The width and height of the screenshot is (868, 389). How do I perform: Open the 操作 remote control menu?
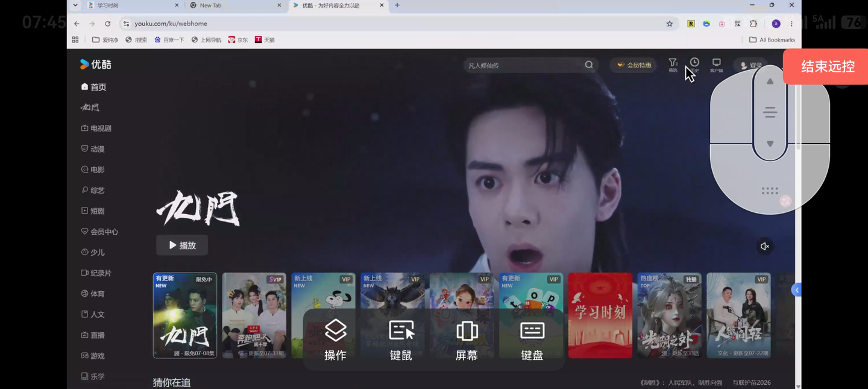(335, 340)
